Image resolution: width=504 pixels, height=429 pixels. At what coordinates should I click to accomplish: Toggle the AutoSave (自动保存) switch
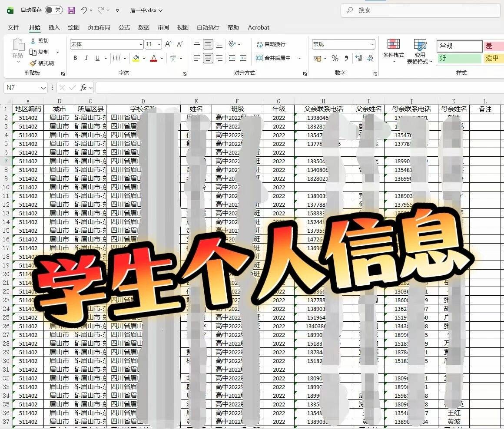(x=53, y=10)
